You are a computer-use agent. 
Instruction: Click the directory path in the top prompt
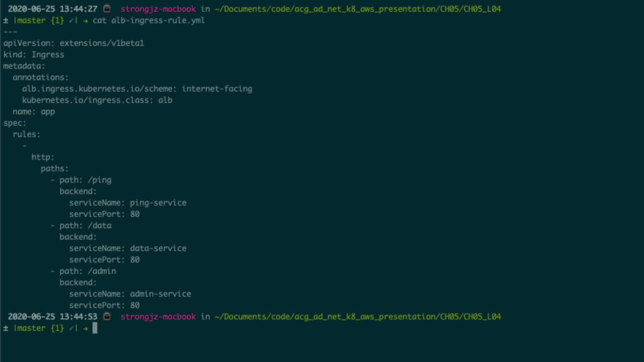point(358,9)
